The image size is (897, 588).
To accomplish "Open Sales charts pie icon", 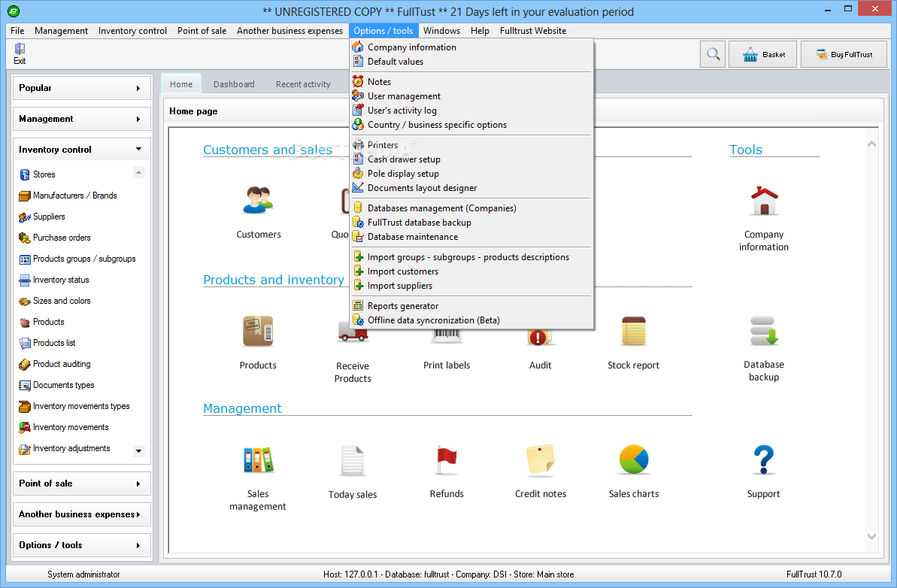I will pyautogui.click(x=633, y=460).
